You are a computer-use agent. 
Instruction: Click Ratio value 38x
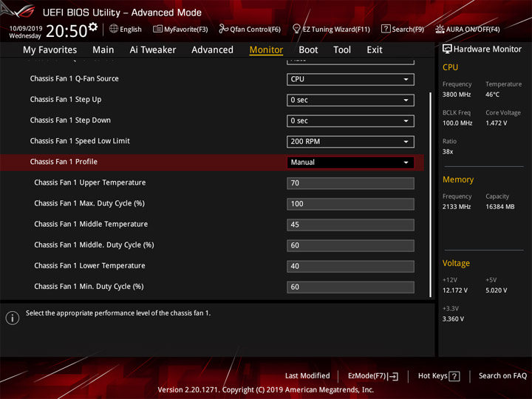448,151
